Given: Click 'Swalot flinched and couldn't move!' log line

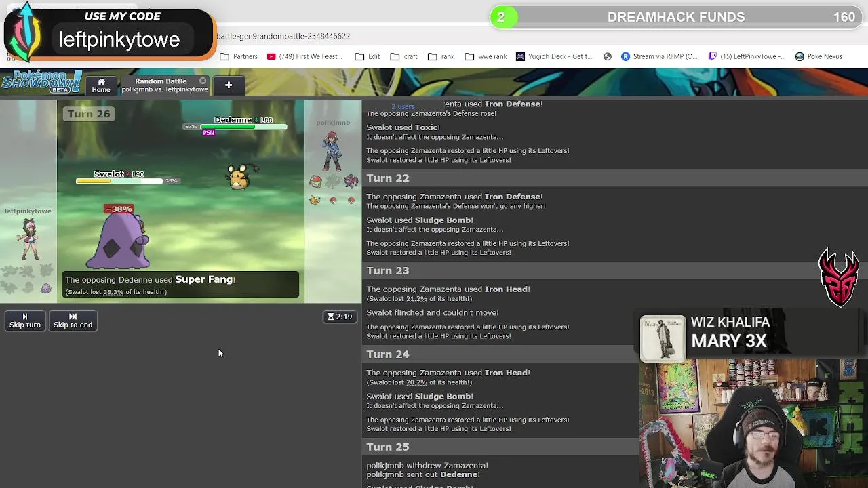Looking at the screenshot, I should 433,312.
